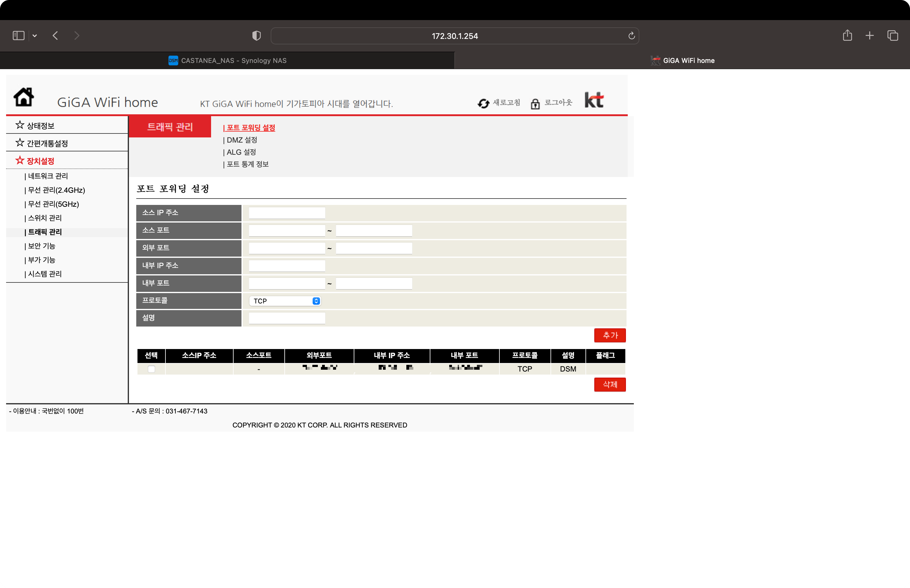Open the TCP protocol dropdown
This screenshot has width=910, height=588.
point(285,301)
